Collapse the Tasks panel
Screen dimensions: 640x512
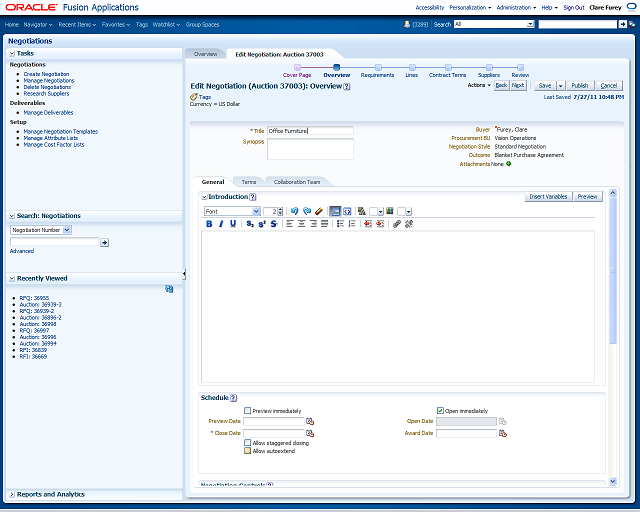click(x=12, y=53)
